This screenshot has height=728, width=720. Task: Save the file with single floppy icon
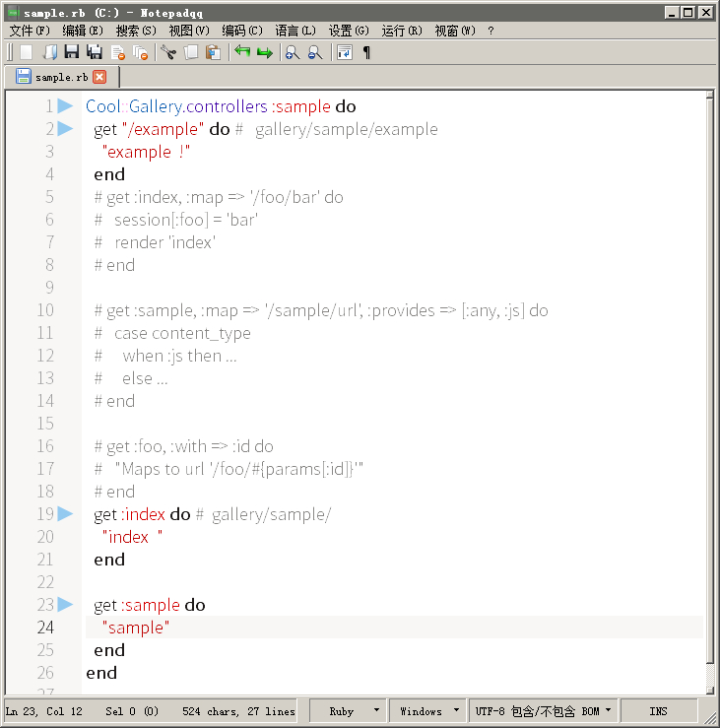72,52
